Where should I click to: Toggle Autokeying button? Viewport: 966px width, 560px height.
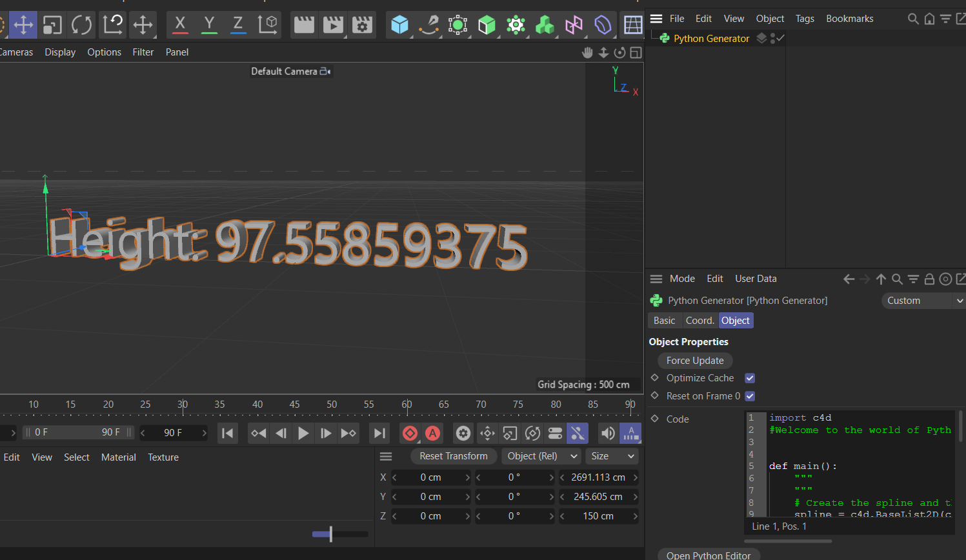pyautogui.click(x=432, y=434)
